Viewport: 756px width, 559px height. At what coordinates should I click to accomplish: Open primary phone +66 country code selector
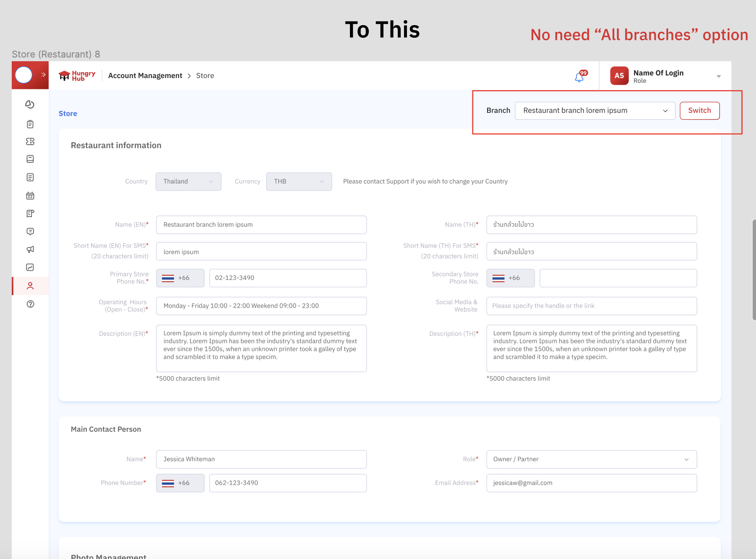click(180, 278)
